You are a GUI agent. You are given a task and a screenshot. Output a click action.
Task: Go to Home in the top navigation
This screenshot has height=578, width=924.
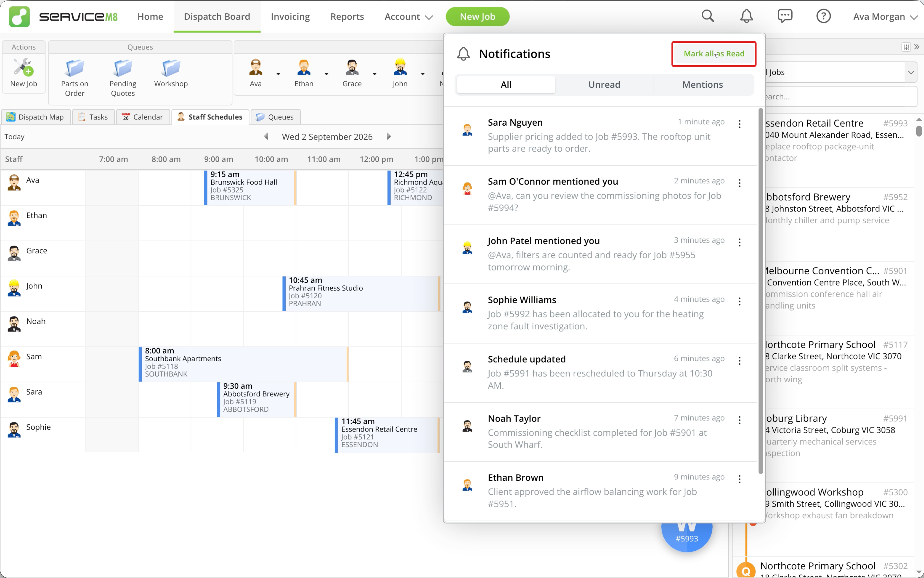(x=150, y=16)
